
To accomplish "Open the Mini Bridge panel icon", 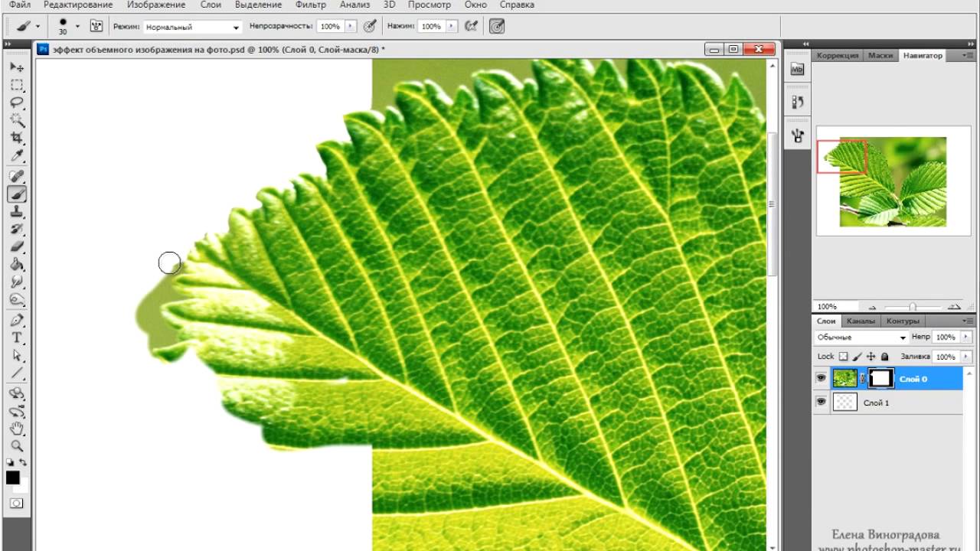I will pos(797,69).
